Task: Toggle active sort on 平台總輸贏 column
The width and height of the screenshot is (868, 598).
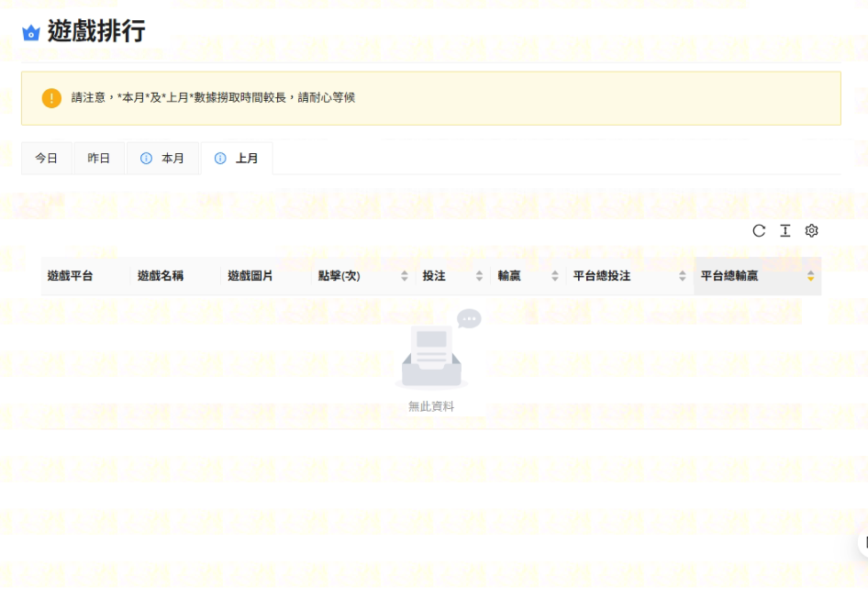Action: 810,276
